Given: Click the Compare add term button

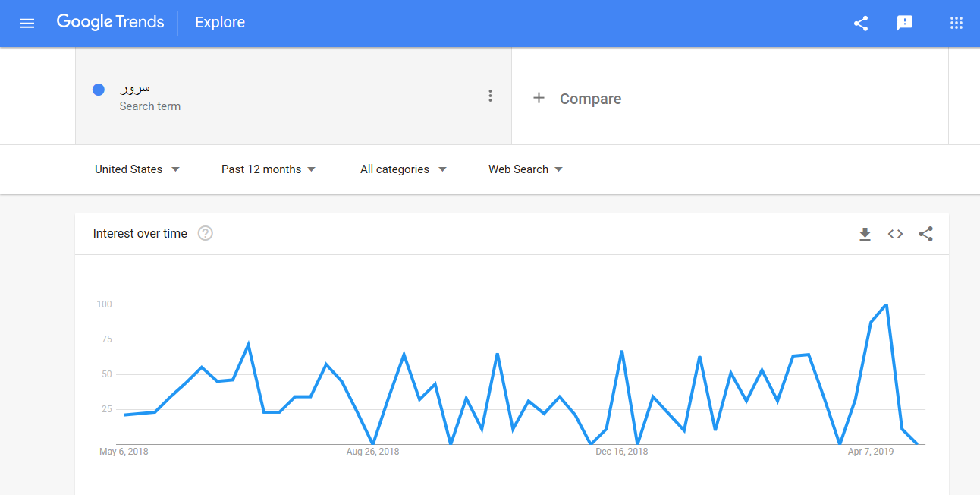Looking at the screenshot, I should 577,99.
